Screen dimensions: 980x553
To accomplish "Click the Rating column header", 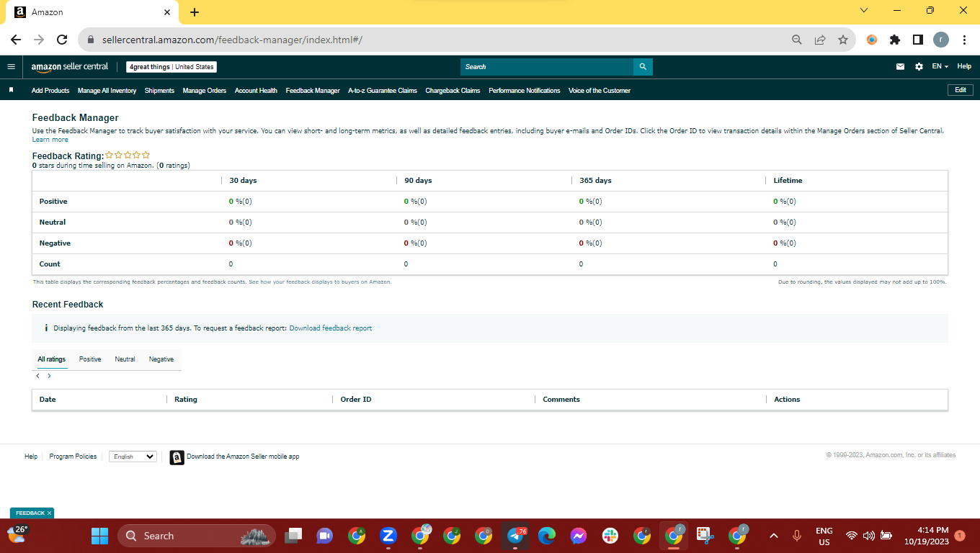I will pyautogui.click(x=186, y=400).
